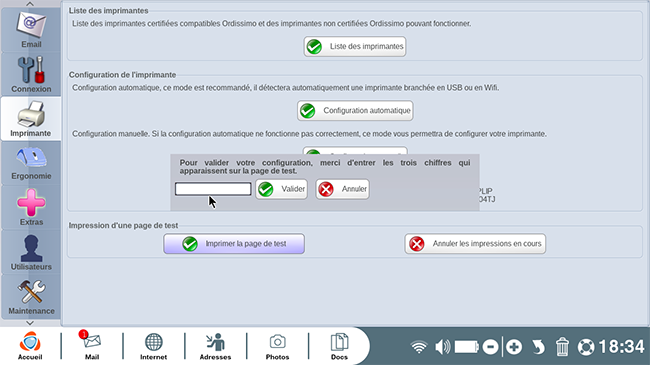Screen dimensions: 650x365
Task: Focus the three-digit code input field
Action: 213,189
